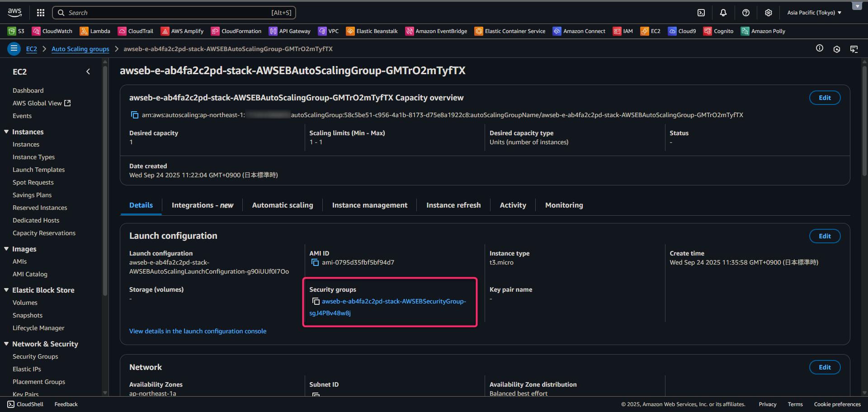Image resolution: width=868 pixels, height=412 pixels.
Task: Switch to the Automatic scaling tab
Action: (283, 205)
